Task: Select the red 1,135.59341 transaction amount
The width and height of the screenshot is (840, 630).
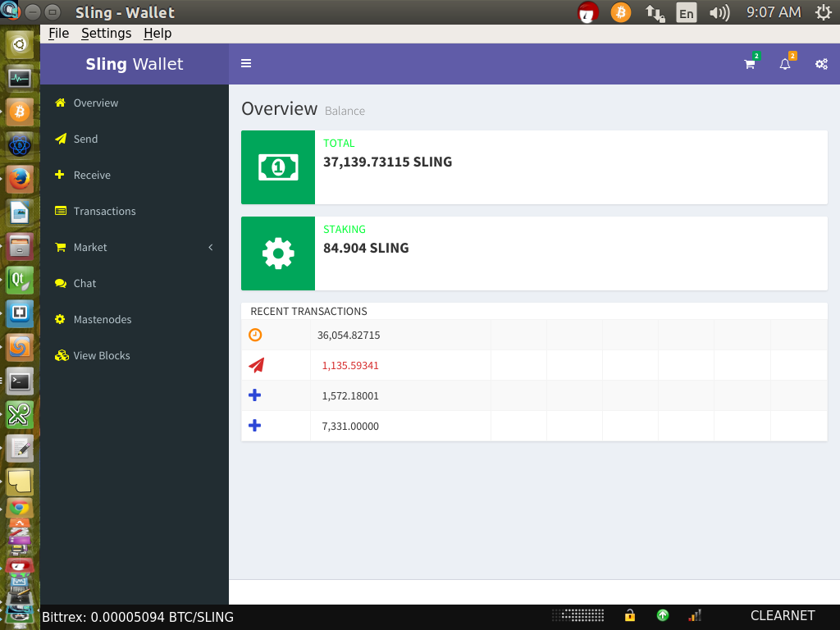Action: click(350, 366)
